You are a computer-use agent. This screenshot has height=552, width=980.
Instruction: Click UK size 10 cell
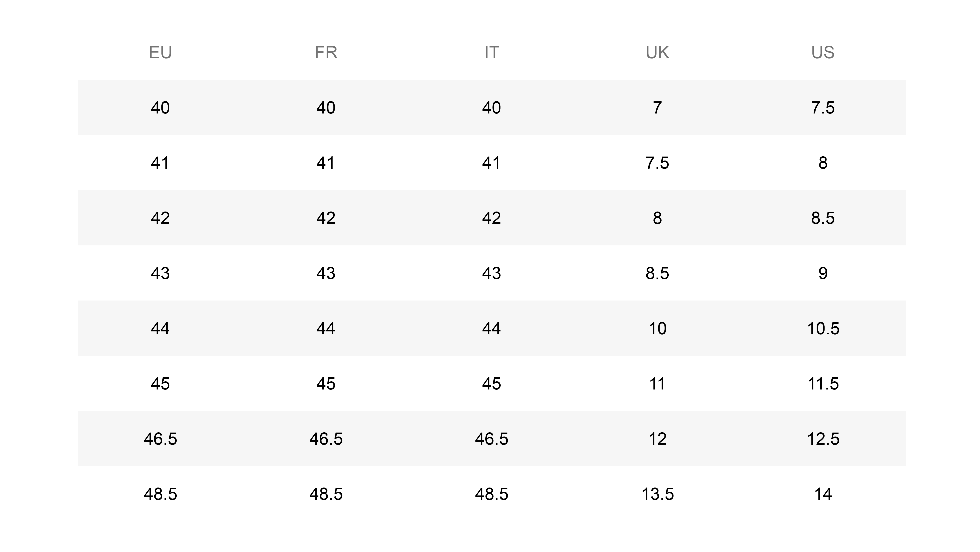[x=657, y=328]
